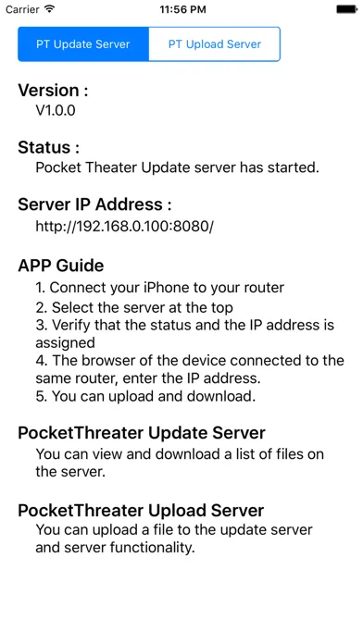The height and width of the screenshot is (644, 363).
Task: Tap guide step 1 about connecting iPhone
Action: tap(160, 288)
